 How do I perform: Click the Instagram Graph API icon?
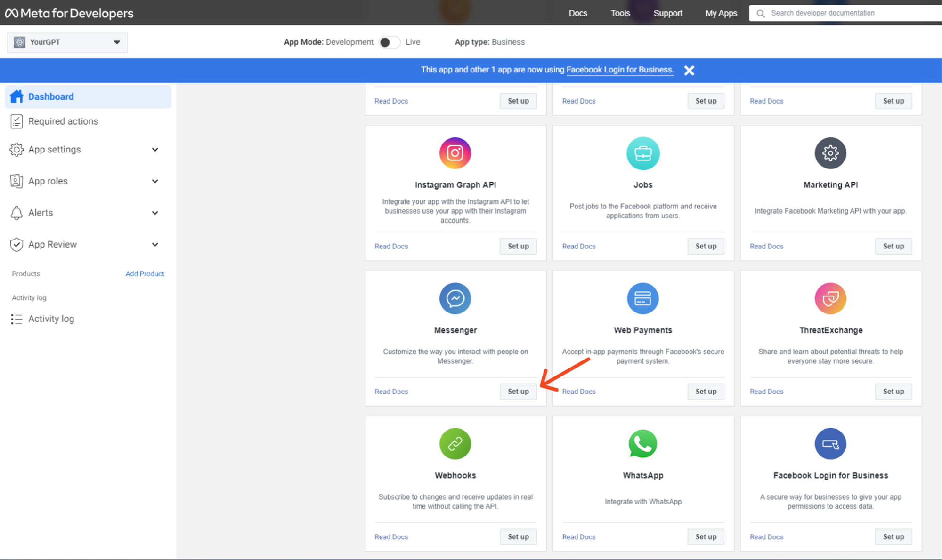tap(455, 152)
